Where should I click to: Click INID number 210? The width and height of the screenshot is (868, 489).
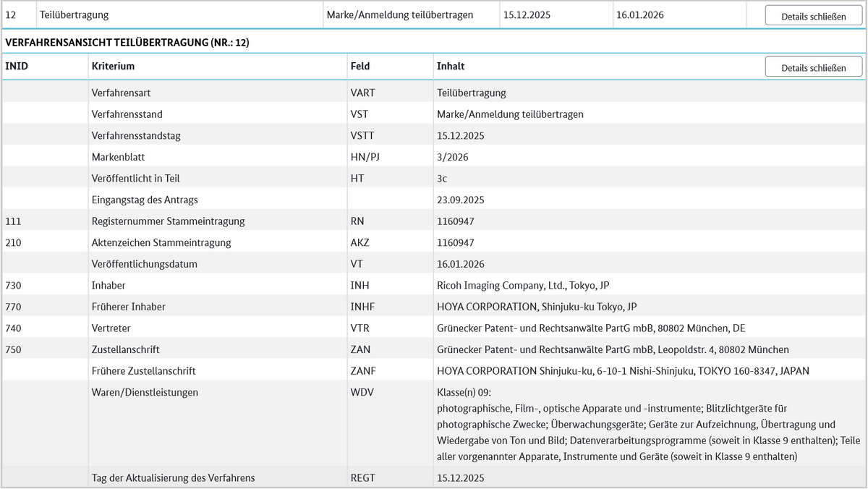pyautogui.click(x=13, y=242)
